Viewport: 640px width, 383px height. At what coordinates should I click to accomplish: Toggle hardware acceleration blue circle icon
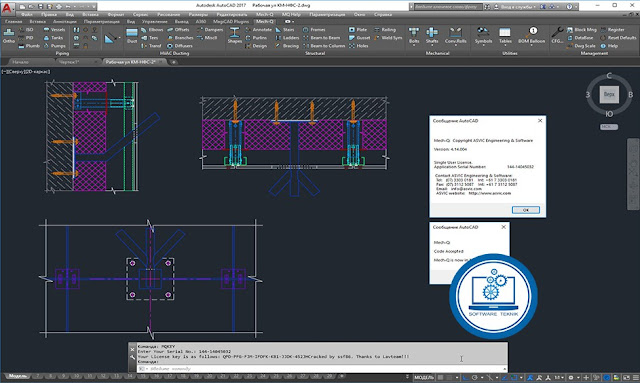(607, 377)
